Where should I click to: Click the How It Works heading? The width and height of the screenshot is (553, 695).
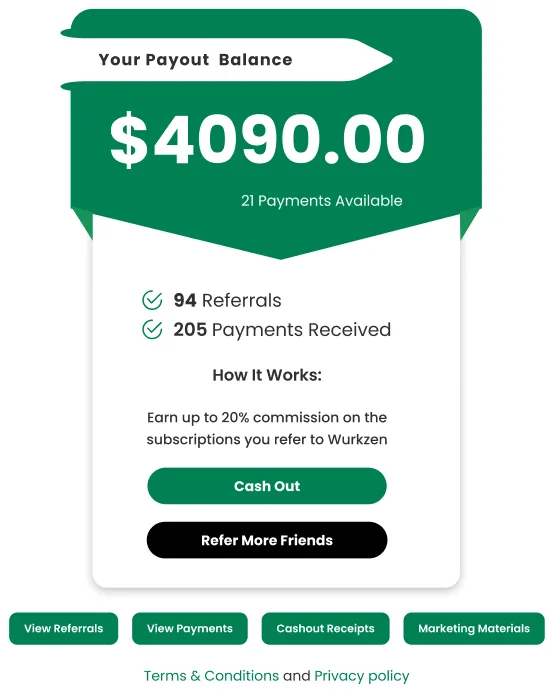[267, 375]
